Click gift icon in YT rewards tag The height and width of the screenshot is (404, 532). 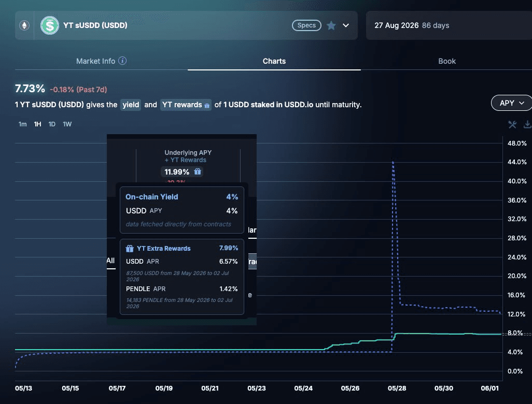tap(207, 106)
